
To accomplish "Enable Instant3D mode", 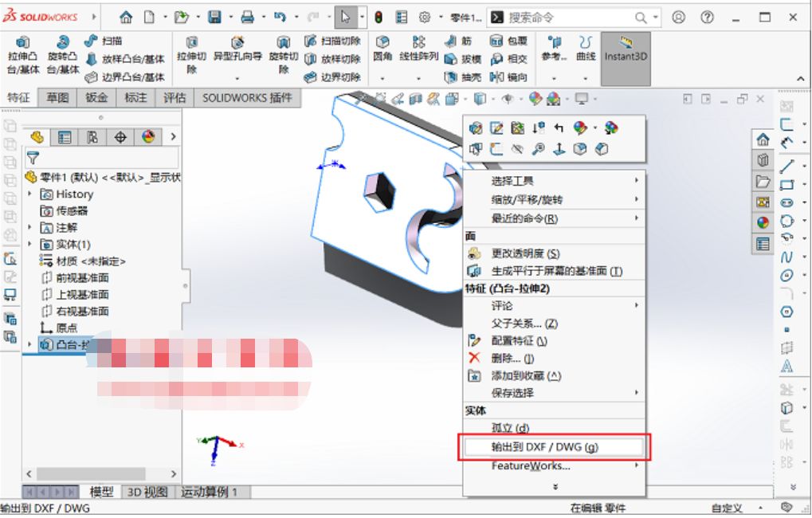I will point(625,52).
